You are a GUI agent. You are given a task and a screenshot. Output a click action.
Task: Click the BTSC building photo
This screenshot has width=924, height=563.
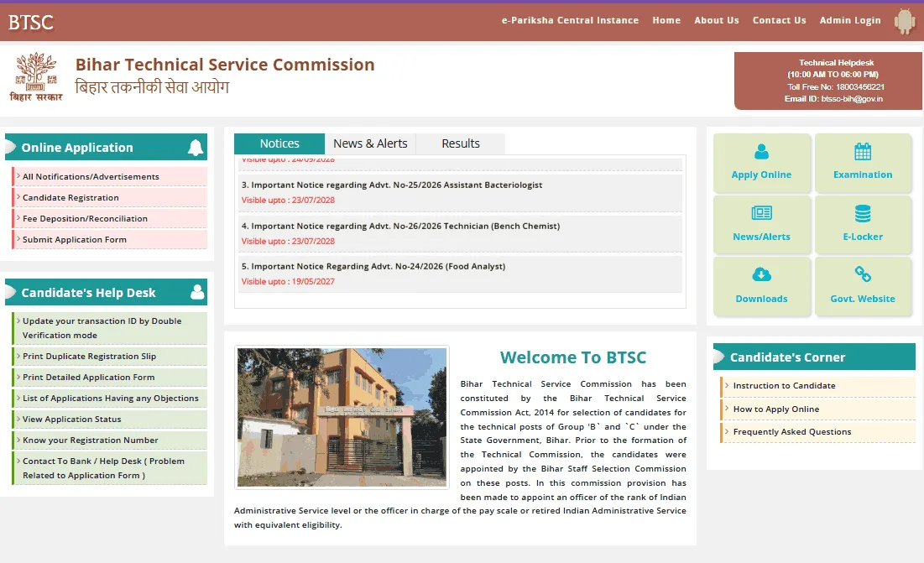tap(342, 417)
